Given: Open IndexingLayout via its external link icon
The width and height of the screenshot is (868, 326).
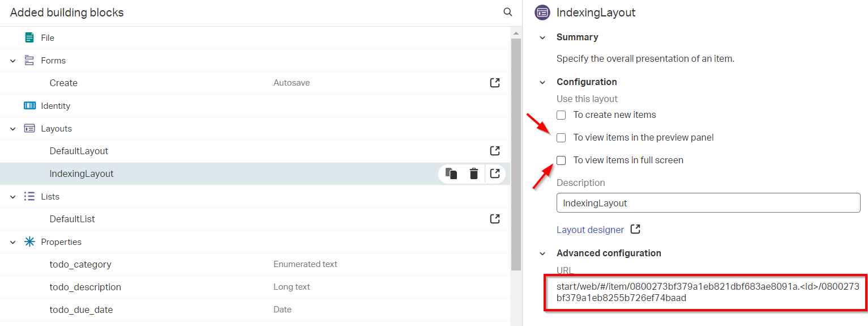Looking at the screenshot, I should click(495, 173).
